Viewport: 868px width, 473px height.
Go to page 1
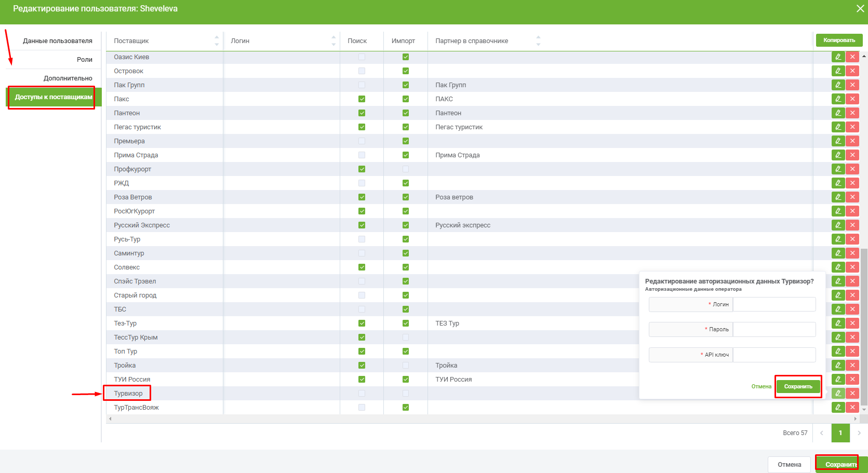pos(840,433)
